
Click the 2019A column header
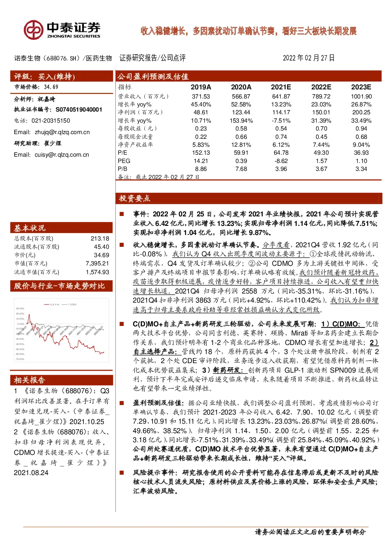click(201, 87)
